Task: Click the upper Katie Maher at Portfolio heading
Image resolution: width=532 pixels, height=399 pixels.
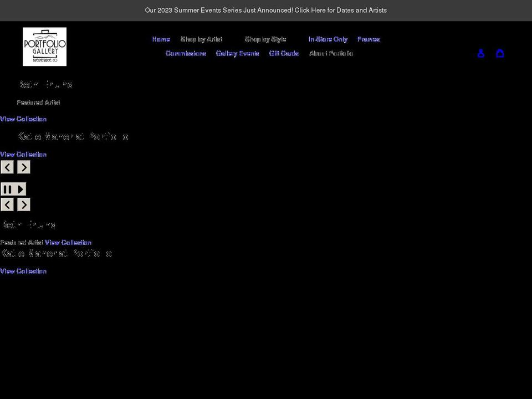Action: click(73, 136)
